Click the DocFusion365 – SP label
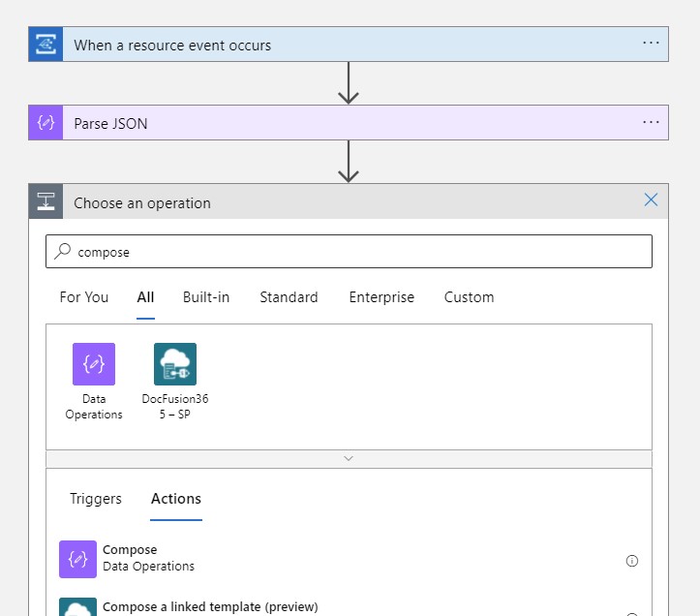The image size is (700, 616). click(x=175, y=407)
